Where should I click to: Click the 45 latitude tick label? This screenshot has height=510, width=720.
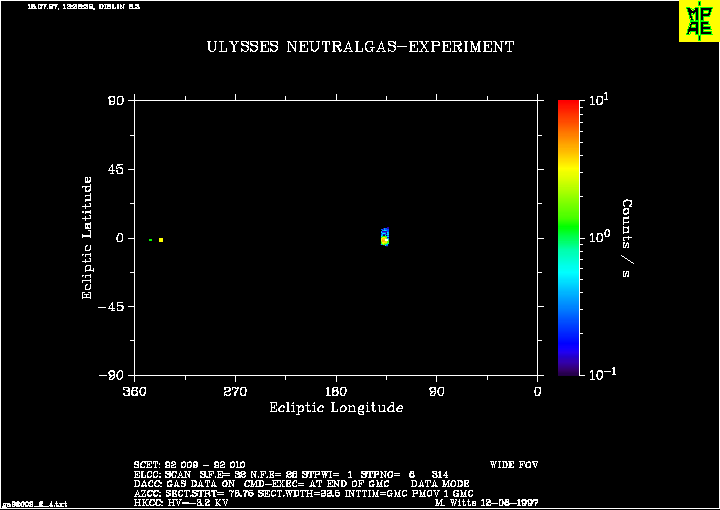click(115, 169)
